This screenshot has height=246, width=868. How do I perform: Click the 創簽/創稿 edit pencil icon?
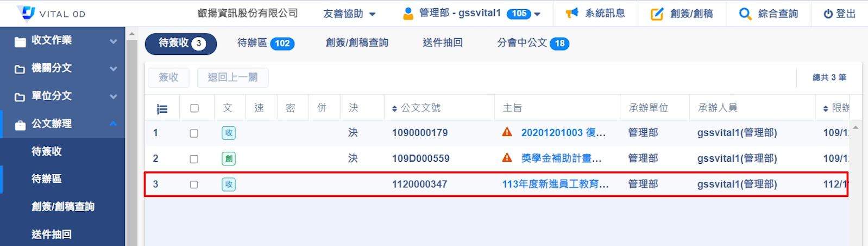tap(657, 14)
